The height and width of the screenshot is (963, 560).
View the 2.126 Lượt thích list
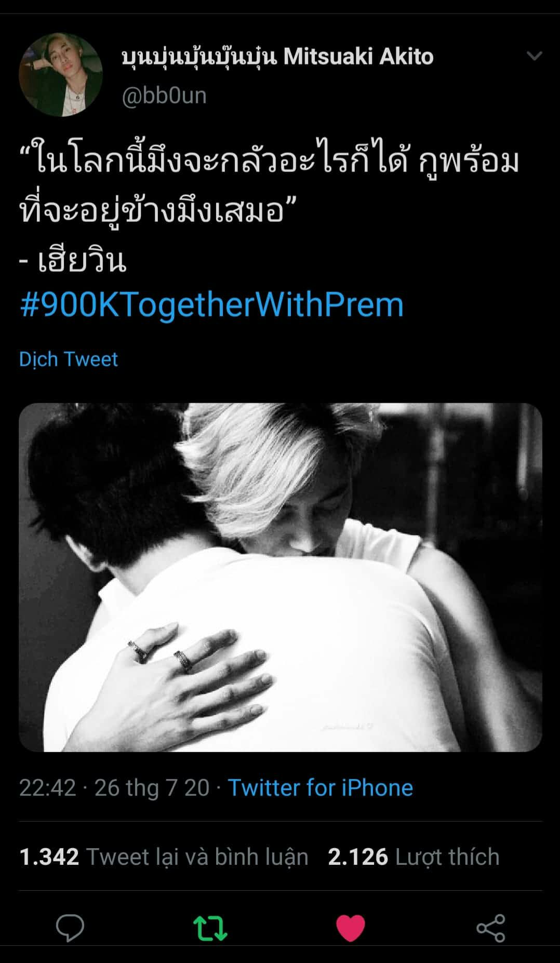pos(414,857)
